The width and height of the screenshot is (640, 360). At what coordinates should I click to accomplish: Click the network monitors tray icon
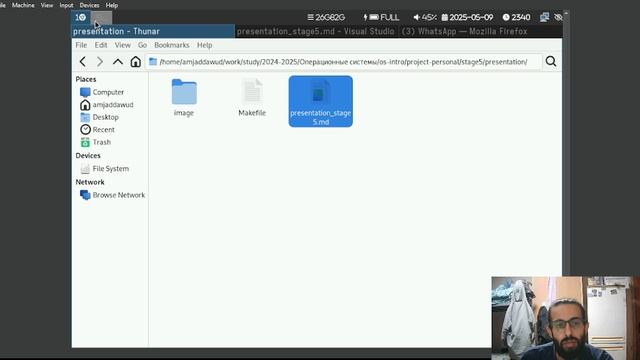544,17
